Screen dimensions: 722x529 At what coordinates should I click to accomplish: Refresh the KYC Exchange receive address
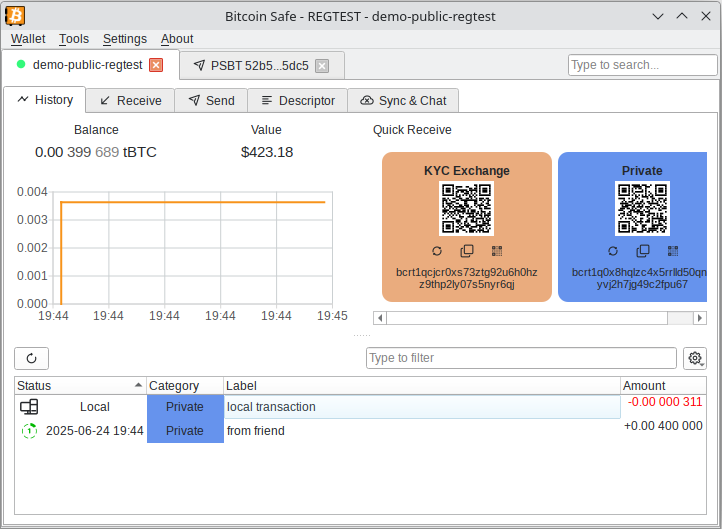[437, 251]
